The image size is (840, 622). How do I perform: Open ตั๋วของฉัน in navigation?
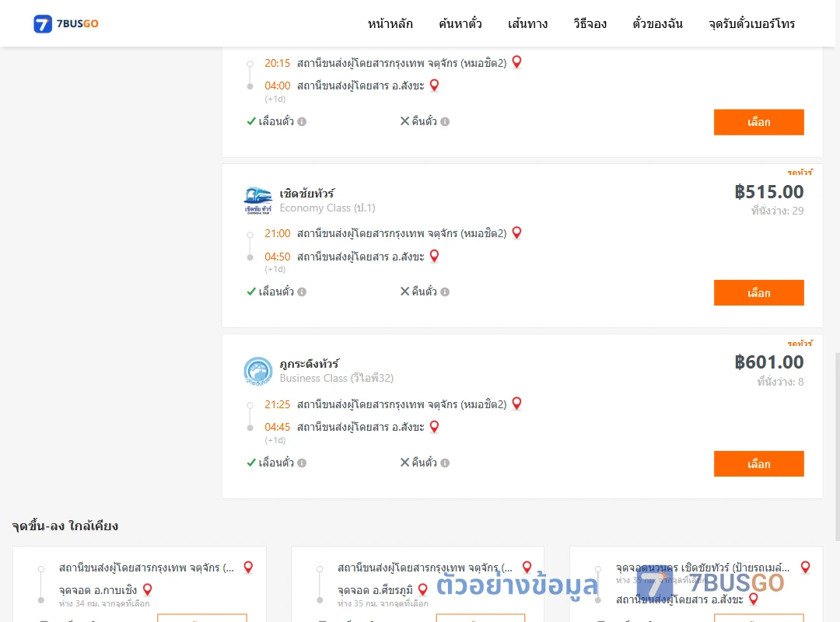[x=657, y=23]
